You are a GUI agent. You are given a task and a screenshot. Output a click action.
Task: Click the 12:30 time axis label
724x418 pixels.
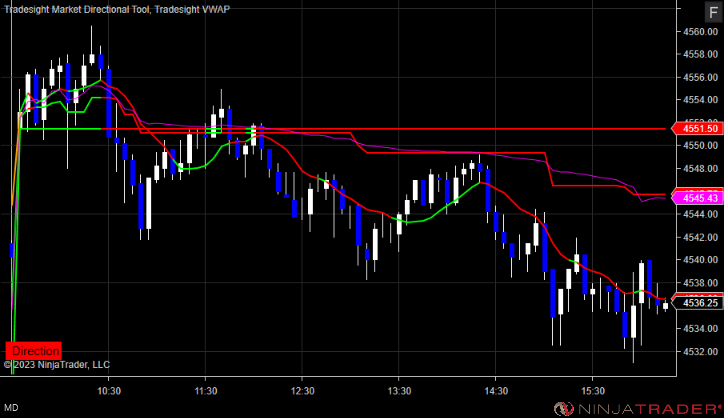pos(302,391)
